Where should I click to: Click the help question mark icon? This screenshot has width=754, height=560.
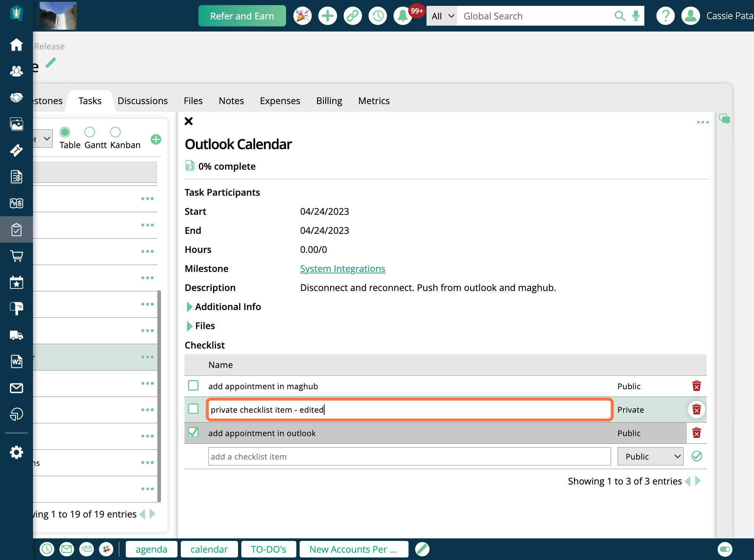(665, 16)
